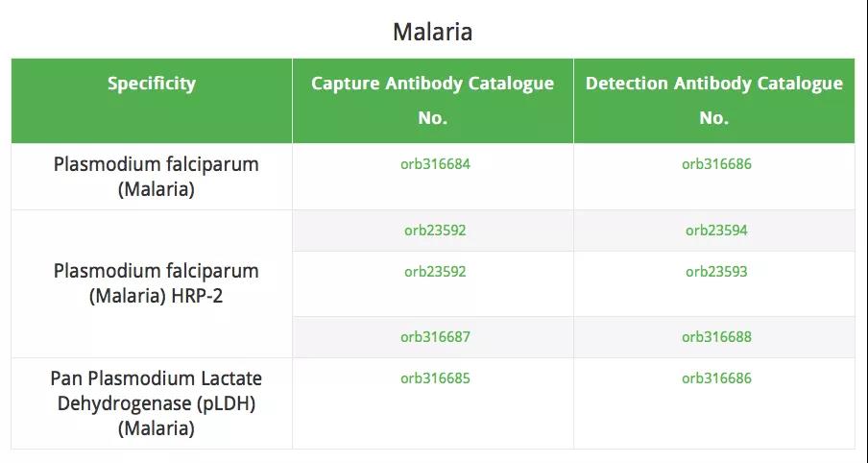Viewport: 868px width, 463px height.
Task: Open the orb23593 detection antibody link
Action: 716,272
